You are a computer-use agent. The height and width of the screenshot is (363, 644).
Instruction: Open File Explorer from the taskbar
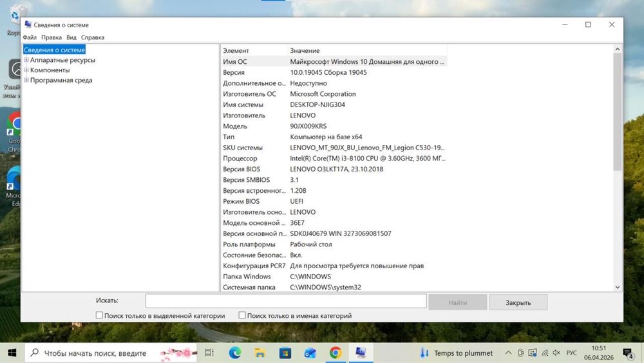(x=260, y=353)
